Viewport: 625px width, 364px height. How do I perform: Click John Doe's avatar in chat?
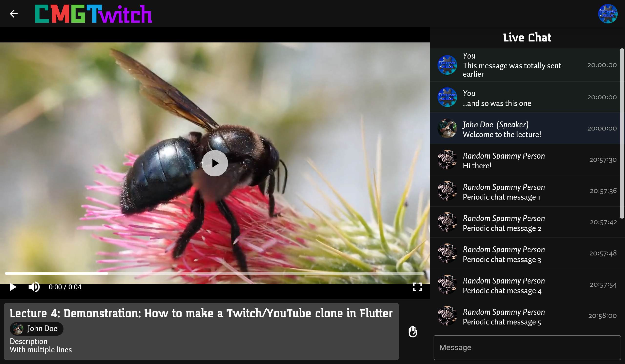tap(447, 128)
